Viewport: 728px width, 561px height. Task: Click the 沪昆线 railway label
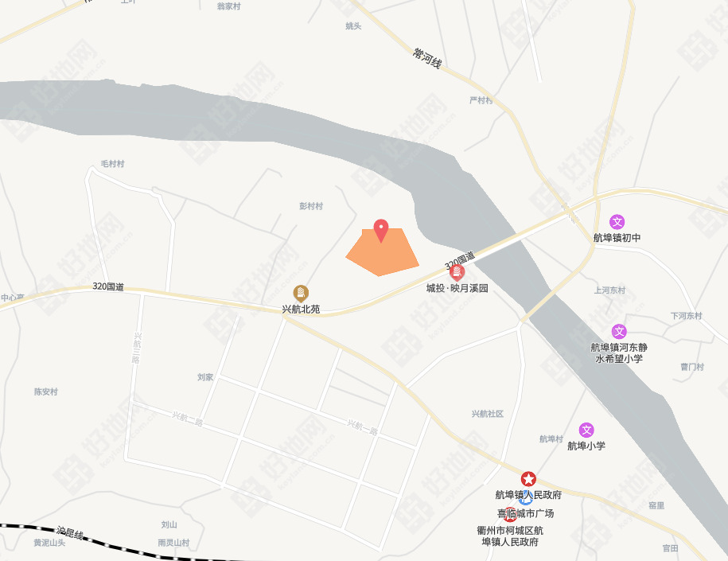pos(70,533)
